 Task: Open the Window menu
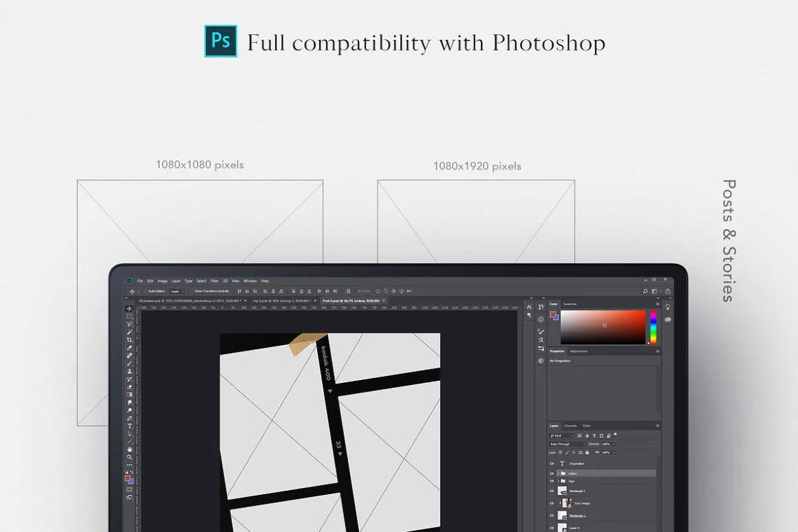250,280
